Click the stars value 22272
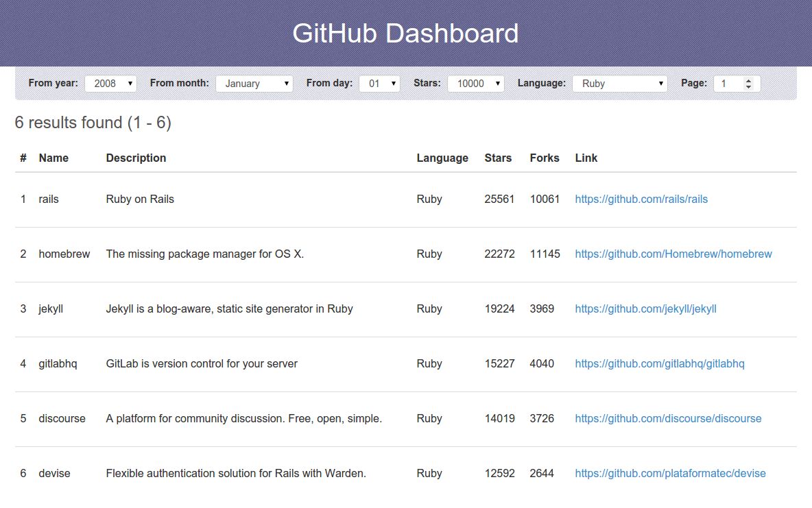Screen dimensions: 812x508 click(x=500, y=254)
